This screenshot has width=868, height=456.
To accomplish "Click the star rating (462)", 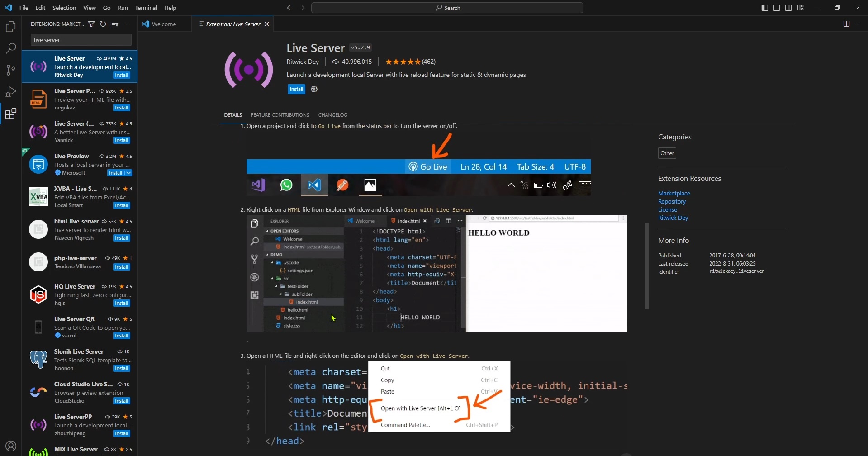I will [410, 62].
